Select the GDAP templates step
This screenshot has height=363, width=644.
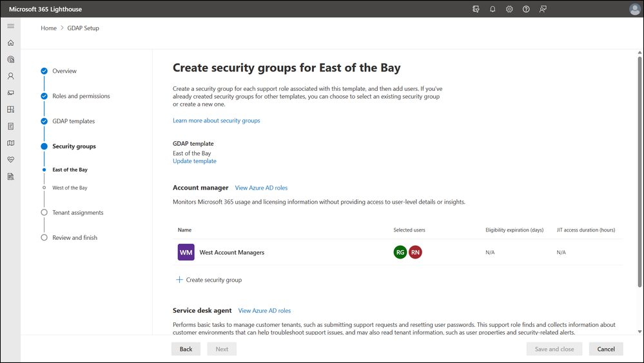point(73,121)
